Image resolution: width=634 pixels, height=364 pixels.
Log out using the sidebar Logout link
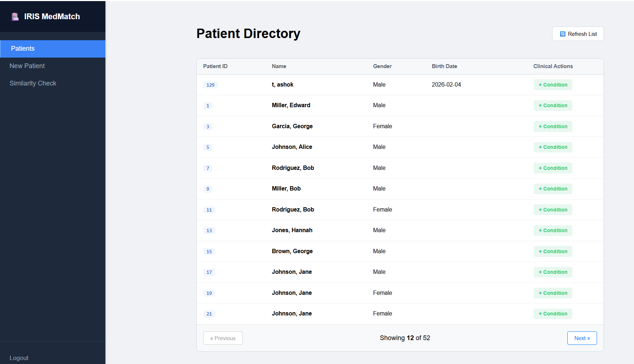(x=19, y=358)
